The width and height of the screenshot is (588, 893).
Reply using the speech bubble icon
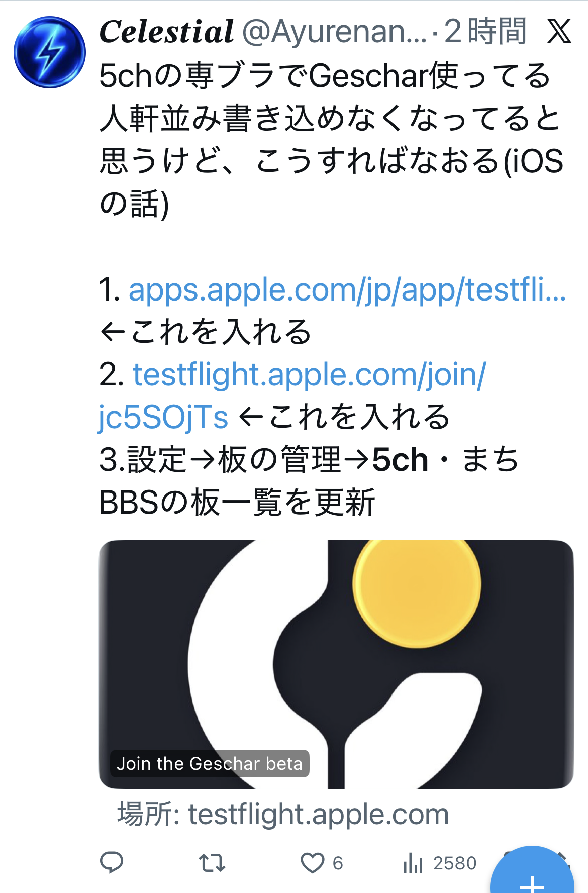coord(112,863)
